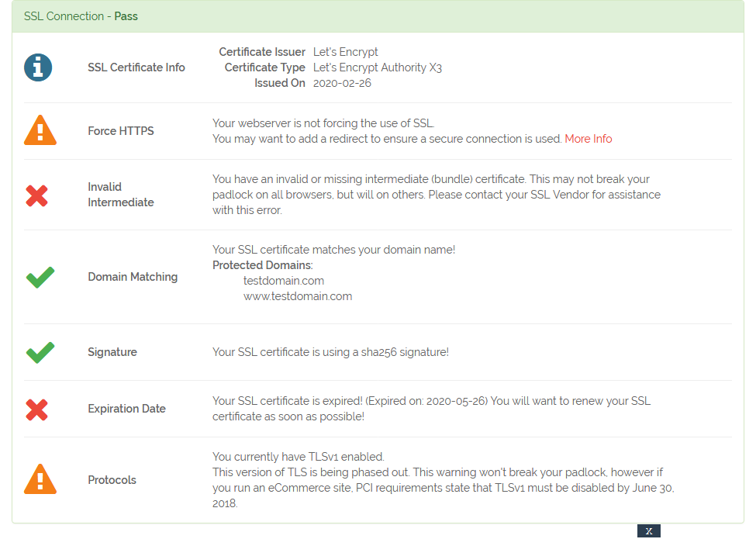
Task: Click the red X icon beside Invalid Intermediate
Action: [x=36, y=195]
